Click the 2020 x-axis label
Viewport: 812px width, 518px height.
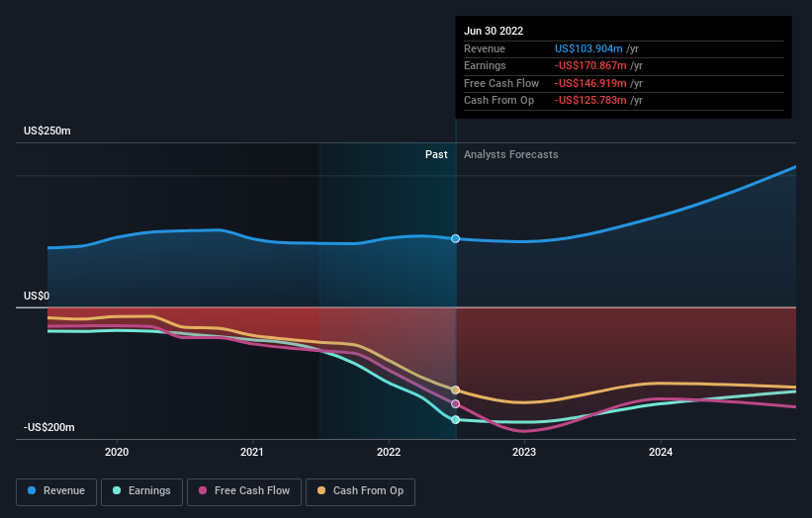tap(117, 452)
